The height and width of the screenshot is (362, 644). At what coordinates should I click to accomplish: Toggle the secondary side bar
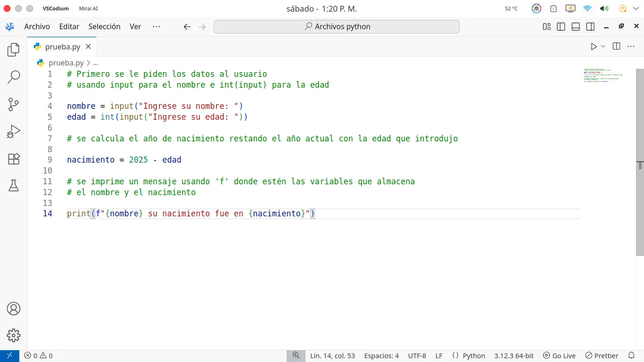click(x=590, y=27)
